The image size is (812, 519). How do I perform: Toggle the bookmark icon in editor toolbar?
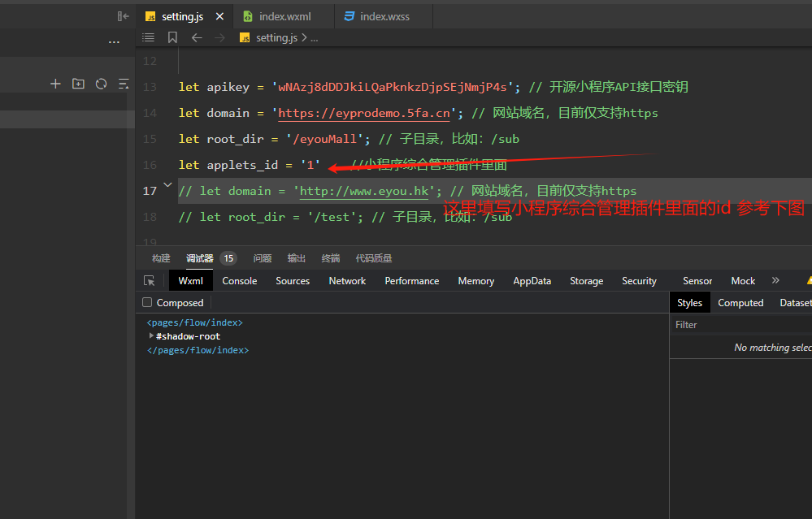(172, 37)
